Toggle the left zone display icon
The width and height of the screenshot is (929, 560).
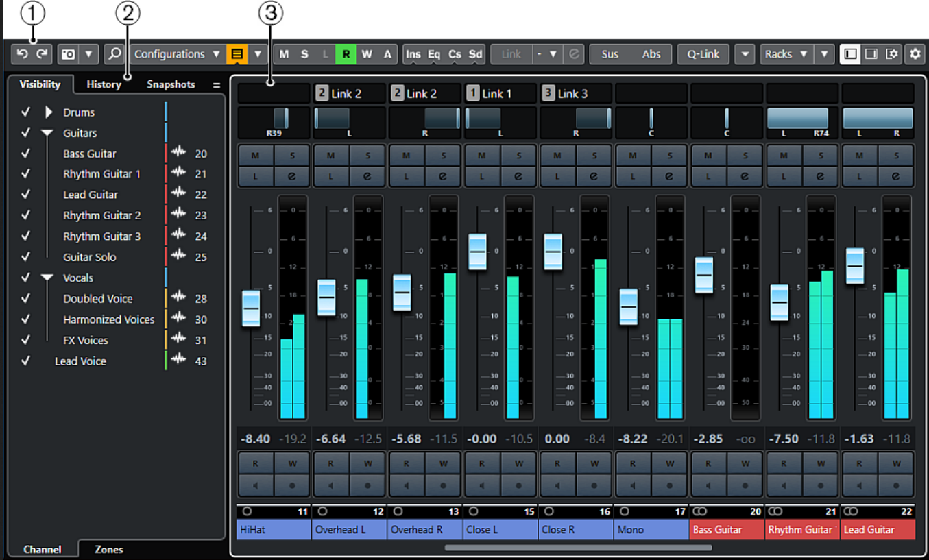pyautogui.click(x=851, y=54)
